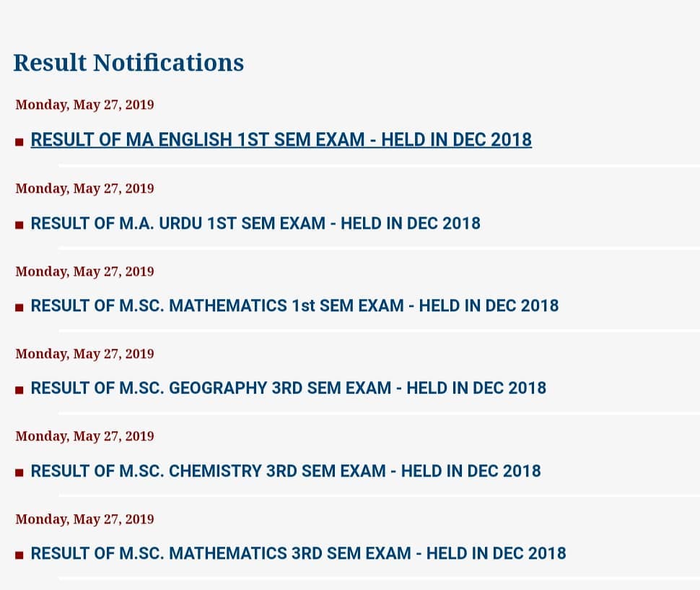Viewport: 700px width, 590px height.
Task: Click date above Chemistry 3rd Sem result
Action: coord(85,436)
